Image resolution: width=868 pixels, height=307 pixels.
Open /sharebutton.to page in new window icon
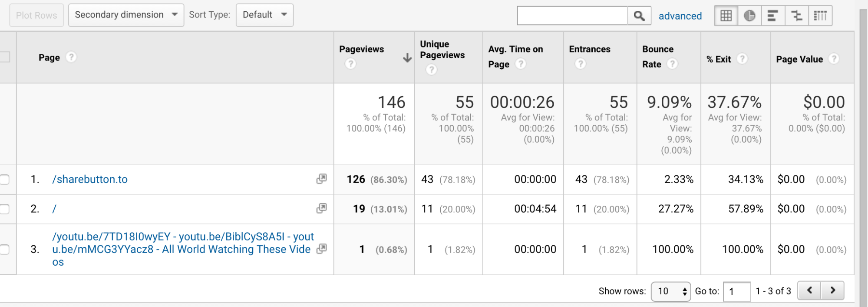[321, 179]
